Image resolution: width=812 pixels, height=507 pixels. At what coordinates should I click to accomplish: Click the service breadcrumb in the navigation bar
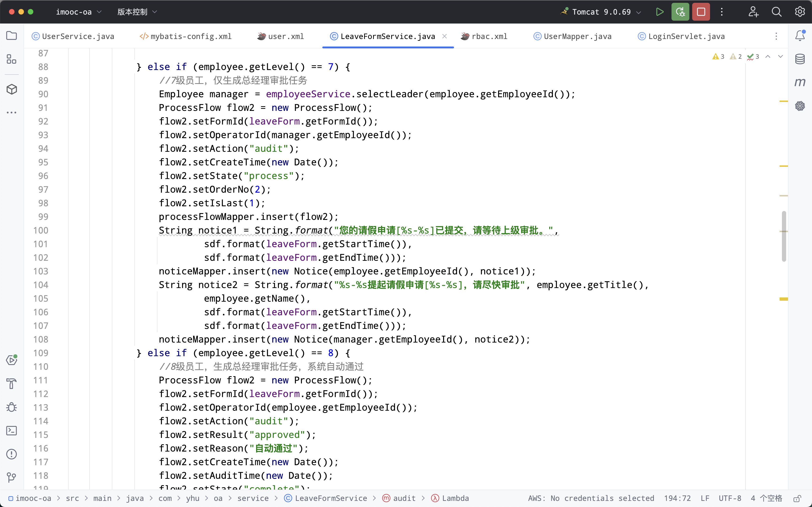(x=253, y=498)
